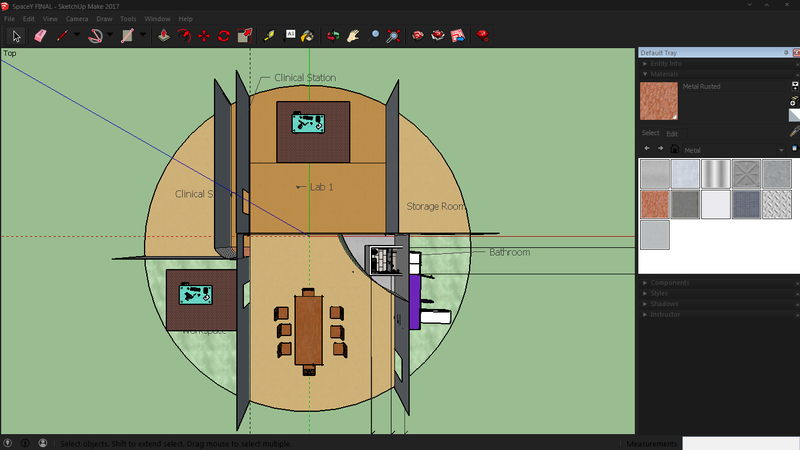Activate the Orbit tool
The width and height of the screenshot is (800, 450).
[333, 35]
